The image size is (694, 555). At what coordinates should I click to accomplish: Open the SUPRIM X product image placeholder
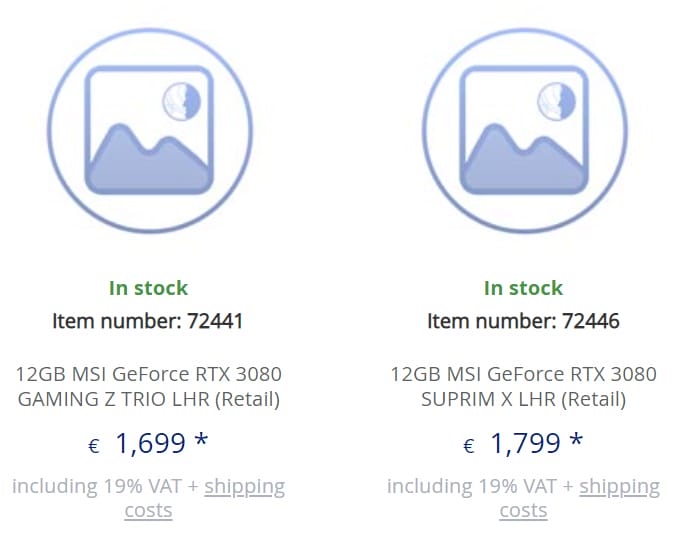pos(523,130)
